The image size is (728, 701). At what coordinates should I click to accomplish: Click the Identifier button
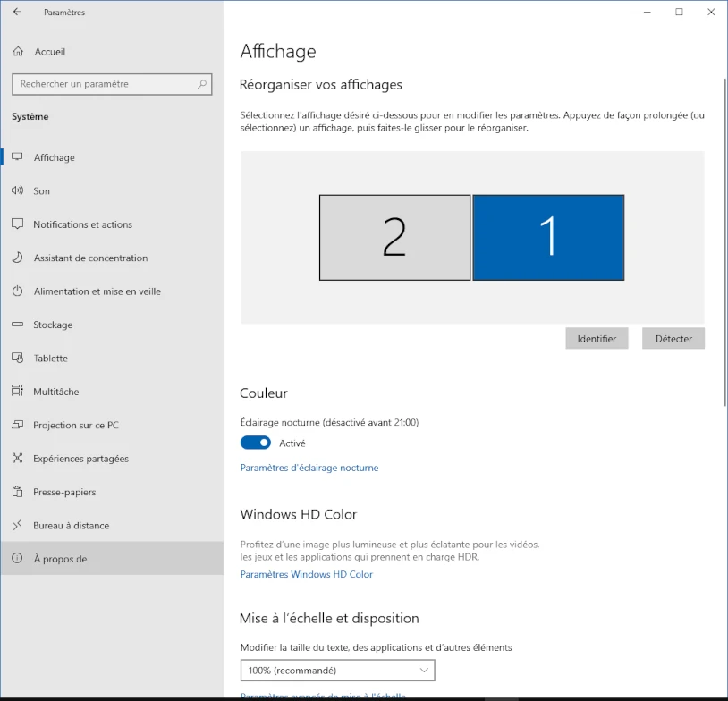tap(597, 338)
